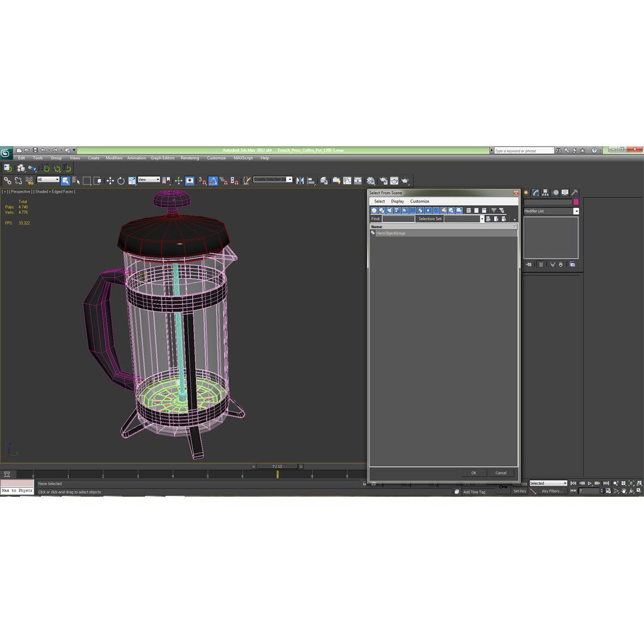The width and height of the screenshot is (644, 644).
Task: Open the Select menu in Select From Scene
Action: [x=379, y=202]
